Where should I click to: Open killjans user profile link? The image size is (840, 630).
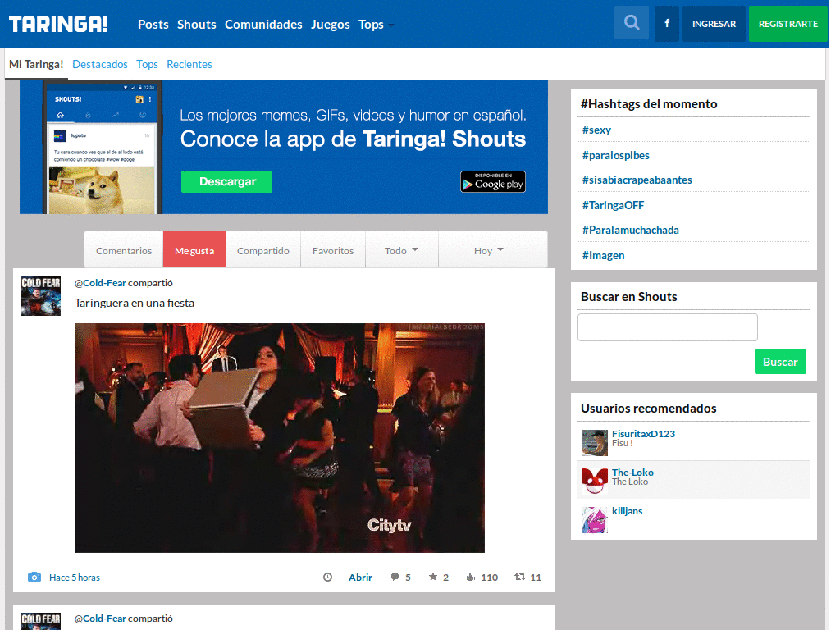click(627, 510)
